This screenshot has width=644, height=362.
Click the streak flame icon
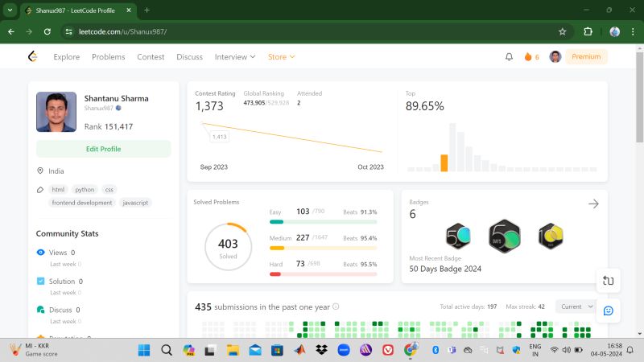pos(528,56)
